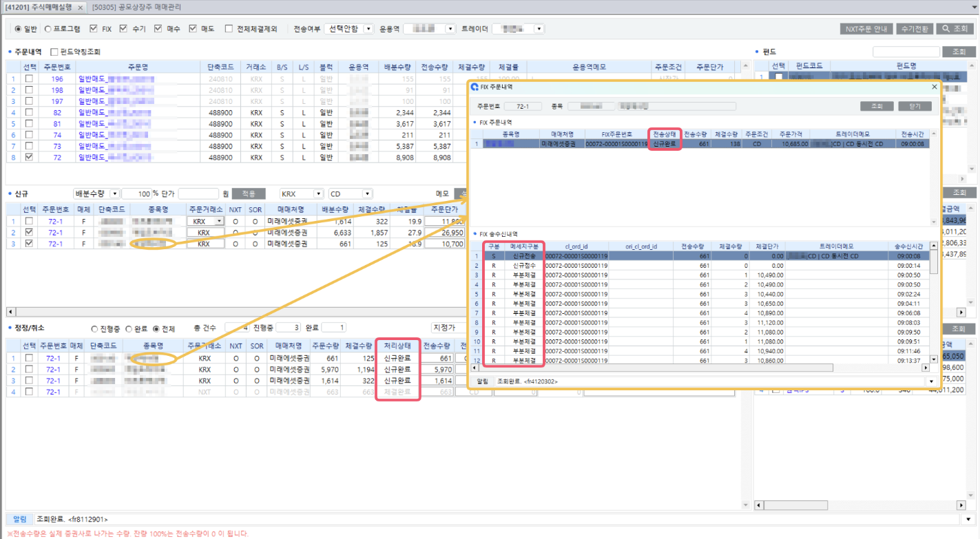Enable the 펀드약칭조회 checkbox

click(x=54, y=52)
